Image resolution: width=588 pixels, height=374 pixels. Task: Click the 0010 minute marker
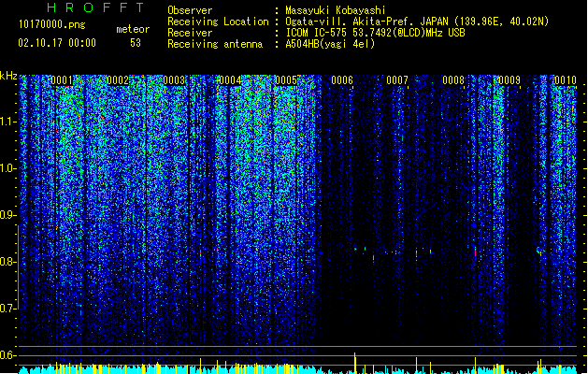(x=566, y=80)
